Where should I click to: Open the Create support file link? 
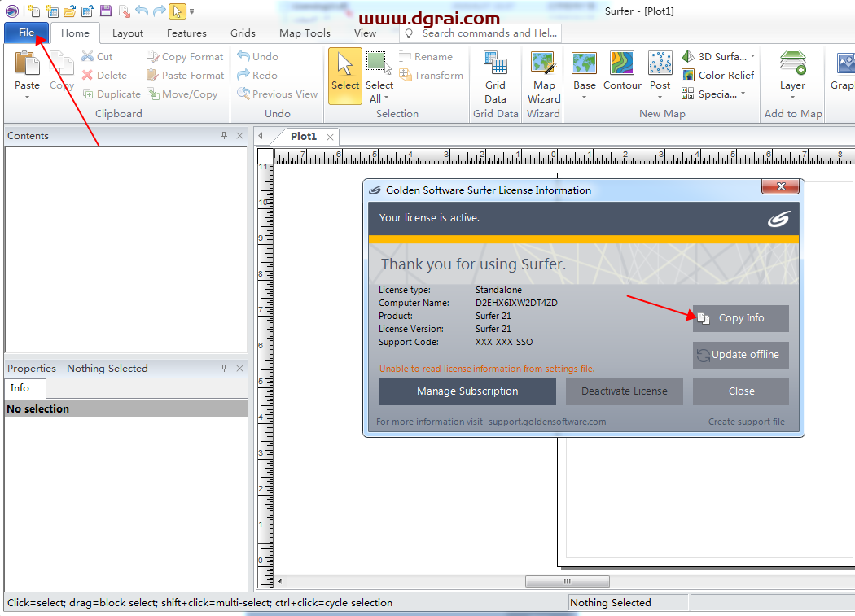tap(747, 422)
